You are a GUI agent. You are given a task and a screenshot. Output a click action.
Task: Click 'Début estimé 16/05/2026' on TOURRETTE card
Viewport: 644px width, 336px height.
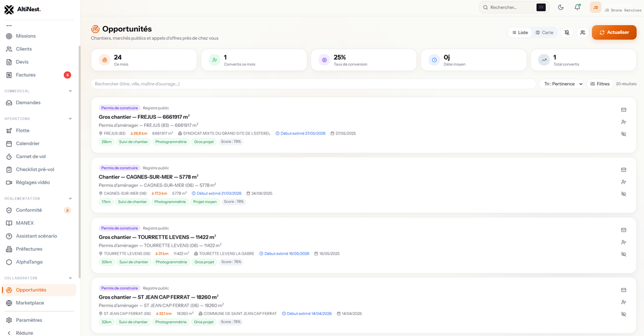coord(284,254)
